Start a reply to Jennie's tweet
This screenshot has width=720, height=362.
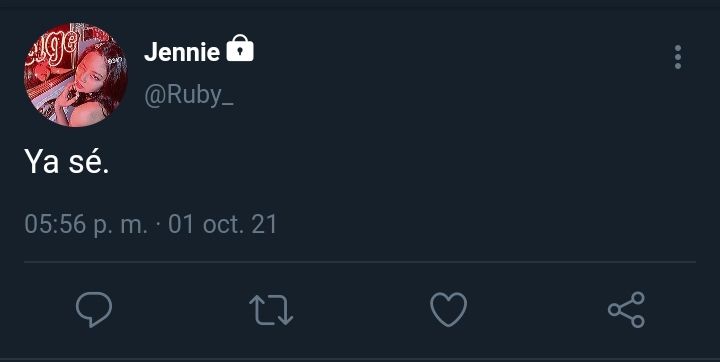[x=94, y=310]
